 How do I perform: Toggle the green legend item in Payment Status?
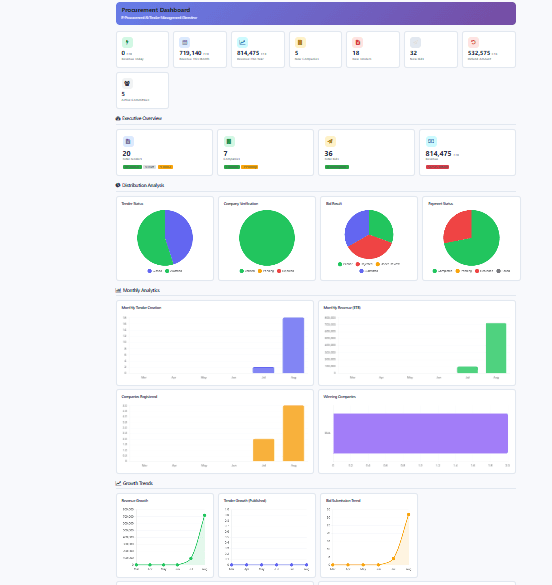(x=443, y=271)
